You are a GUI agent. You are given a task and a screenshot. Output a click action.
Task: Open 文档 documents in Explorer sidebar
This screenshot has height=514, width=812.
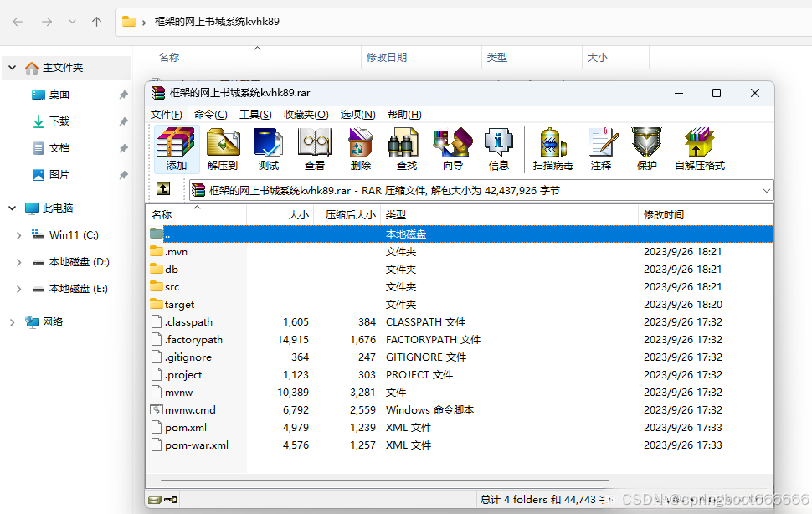(x=59, y=148)
